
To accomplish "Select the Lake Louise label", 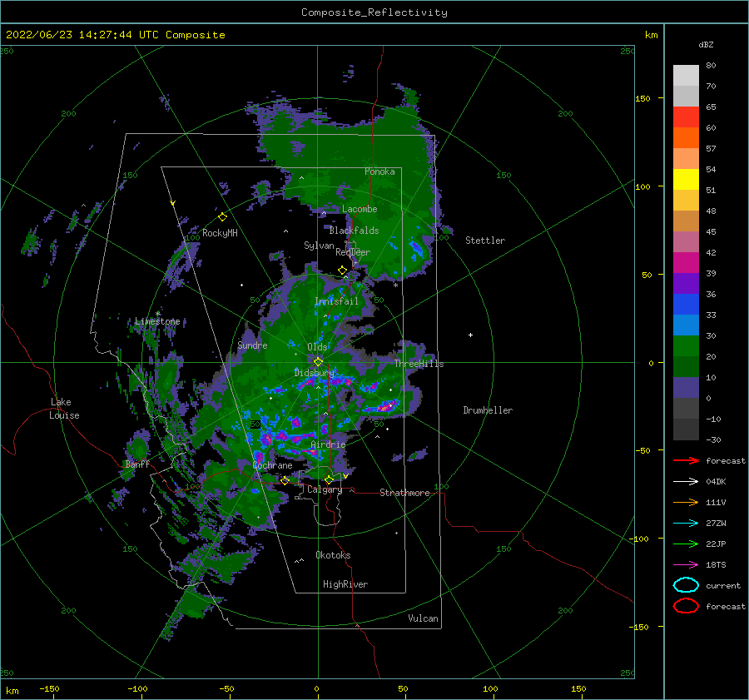I will tap(64, 409).
